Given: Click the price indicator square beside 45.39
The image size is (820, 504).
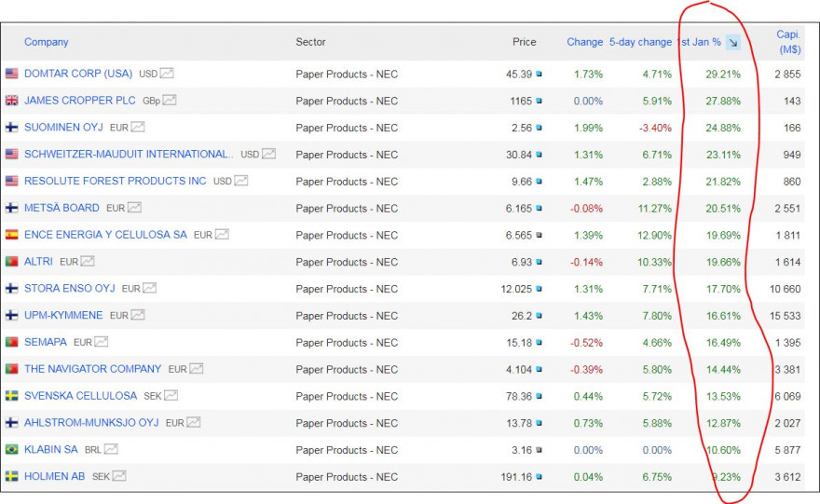Looking at the screenshot, I should pos(539,74).
